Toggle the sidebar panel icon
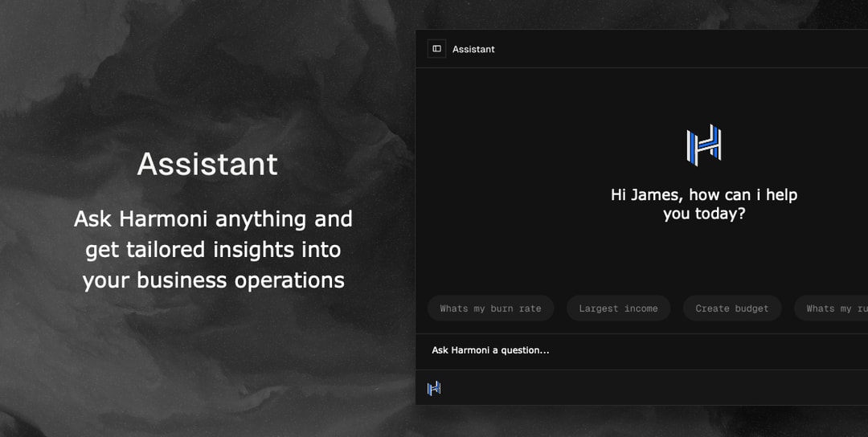The image size is (868, 437). 436,49
